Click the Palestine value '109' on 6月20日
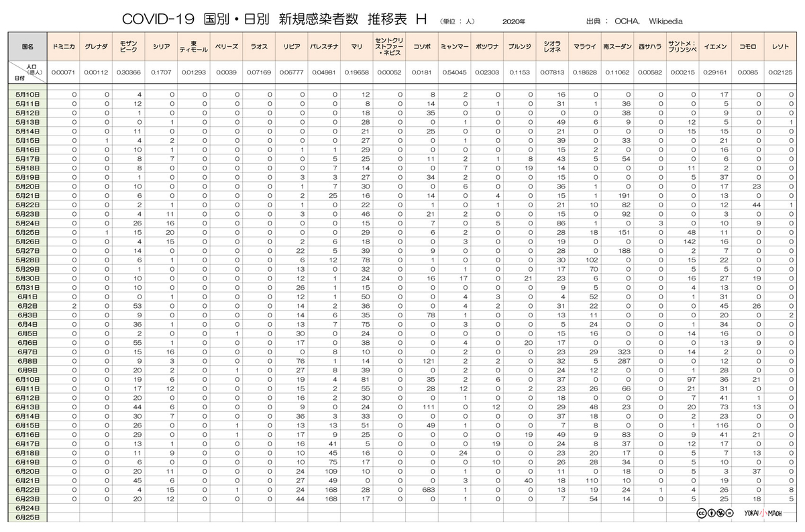The height and width of the screenshot is (532, 805). coord(332,471)
